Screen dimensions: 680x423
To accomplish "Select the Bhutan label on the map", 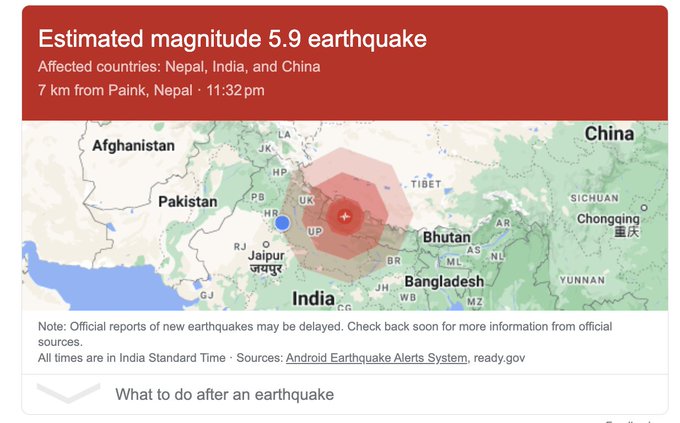I will [447, 237].
